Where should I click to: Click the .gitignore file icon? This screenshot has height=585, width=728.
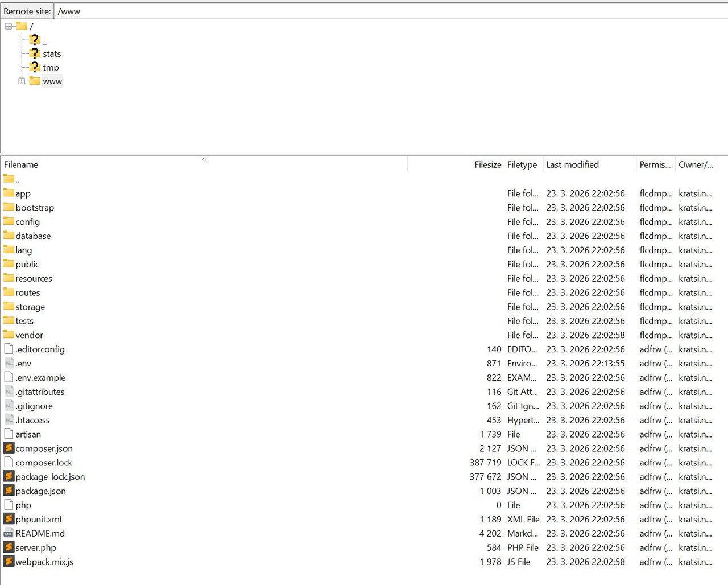click(9, 406)
